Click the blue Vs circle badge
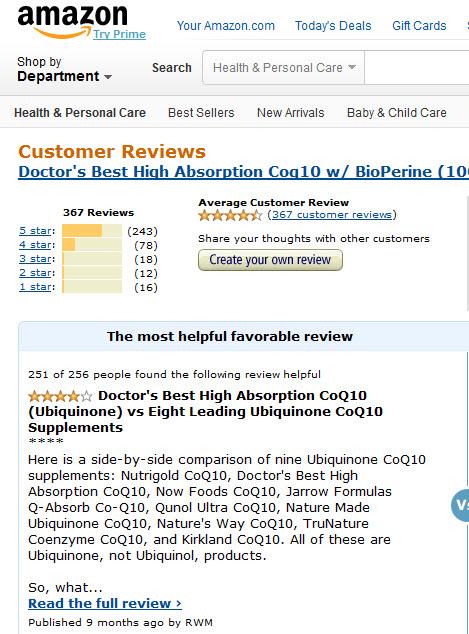 pos(460,505)
